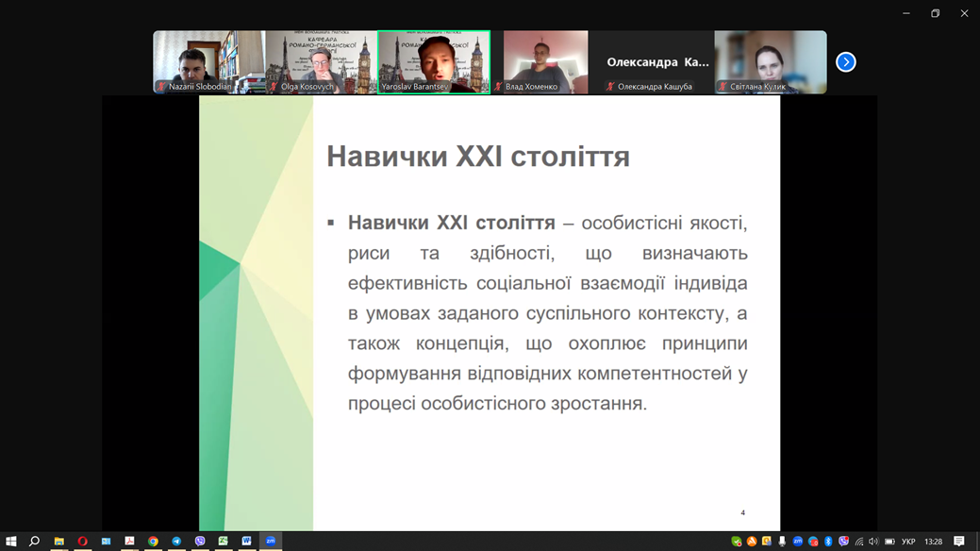
Task: Open the Start menu
Action: coord(13,543)
